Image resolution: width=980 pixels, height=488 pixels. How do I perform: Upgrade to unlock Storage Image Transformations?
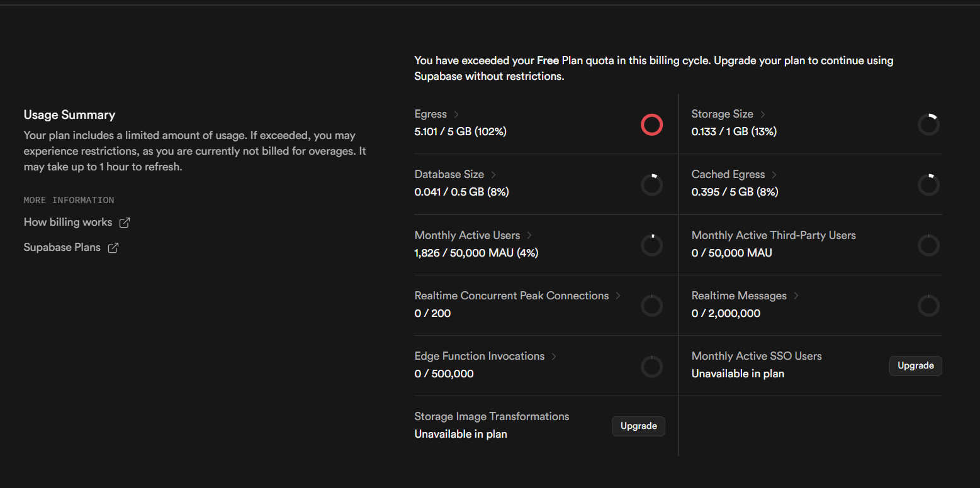click(x=638, y=426)
